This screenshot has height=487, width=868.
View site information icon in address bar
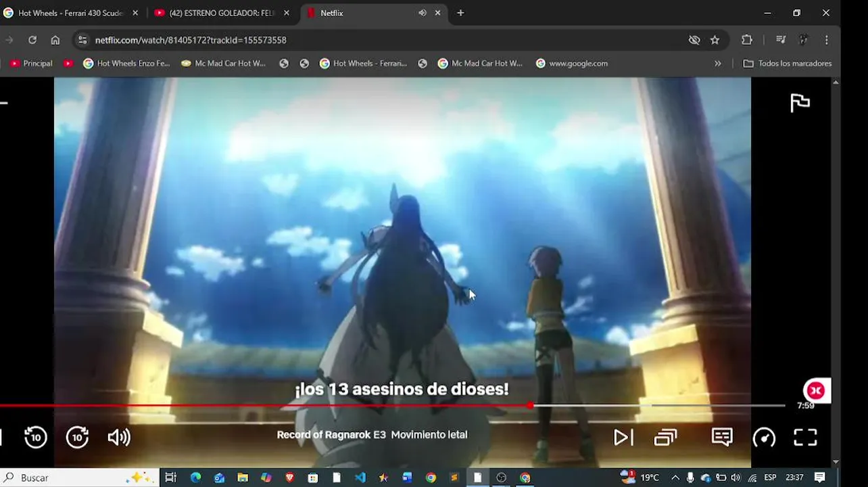click(82, 40)
